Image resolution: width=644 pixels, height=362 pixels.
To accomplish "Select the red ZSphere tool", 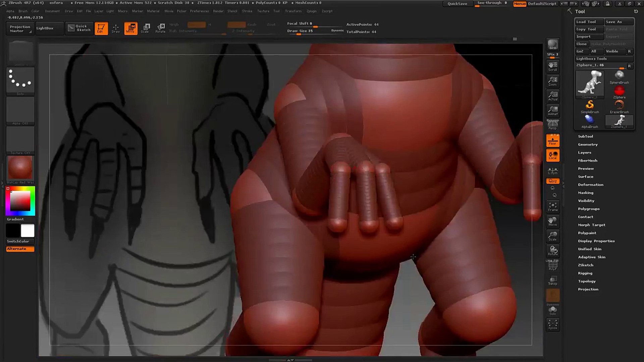I will pyautogui.click(x=619, y=92).
